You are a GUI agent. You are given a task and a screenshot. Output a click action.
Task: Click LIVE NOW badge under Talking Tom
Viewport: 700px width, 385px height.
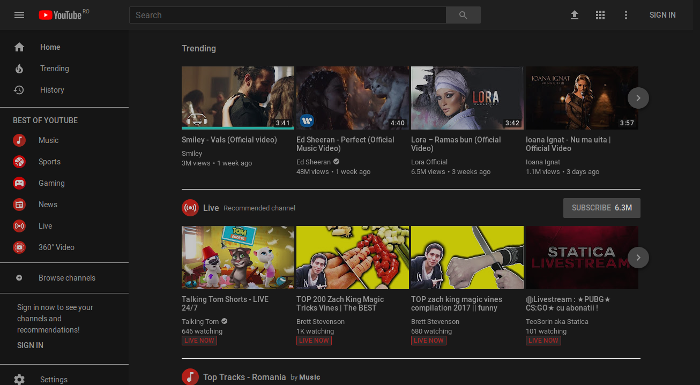coord(199,340)
